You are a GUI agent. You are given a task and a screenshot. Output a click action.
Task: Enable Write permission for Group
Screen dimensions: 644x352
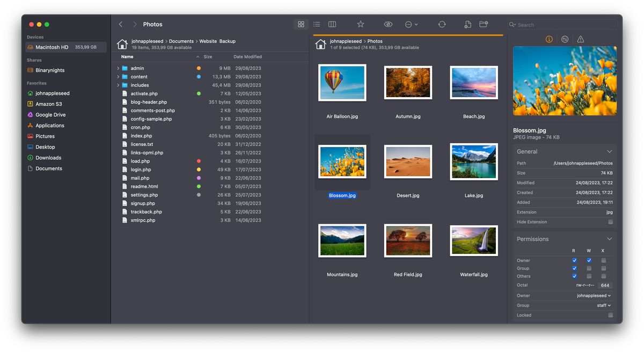coord(589,268)
